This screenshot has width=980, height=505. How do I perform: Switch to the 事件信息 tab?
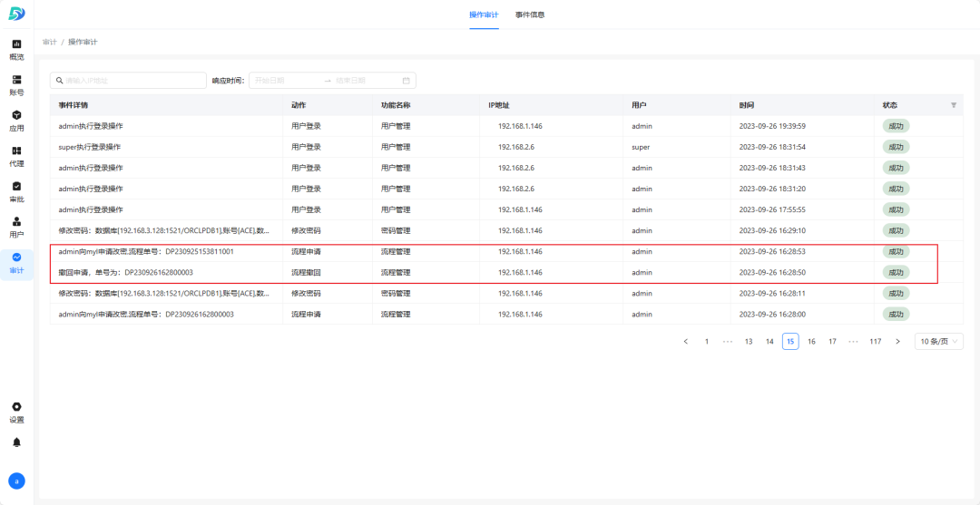point(530,15)
